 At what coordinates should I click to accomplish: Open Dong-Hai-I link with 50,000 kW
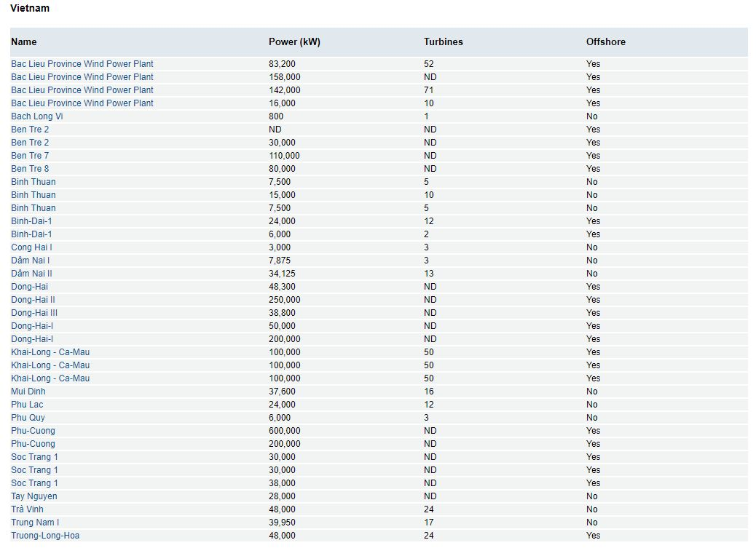(x=32, y=326)
